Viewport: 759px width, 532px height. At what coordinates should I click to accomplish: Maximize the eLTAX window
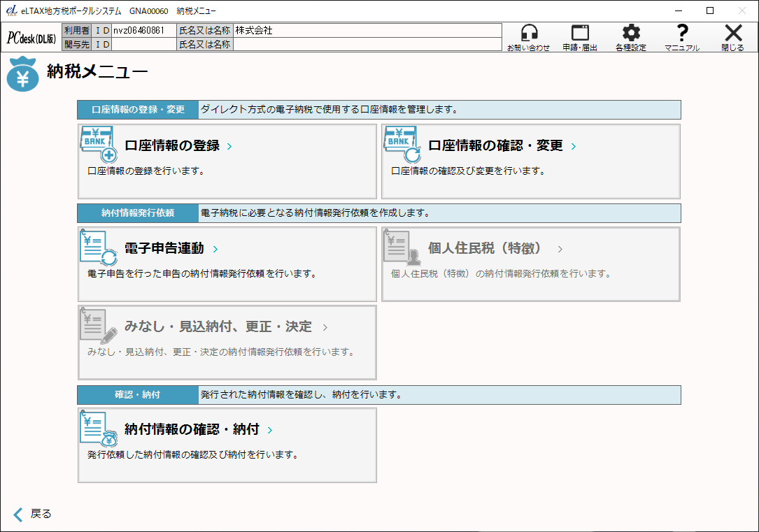click(x=710, y=10)
